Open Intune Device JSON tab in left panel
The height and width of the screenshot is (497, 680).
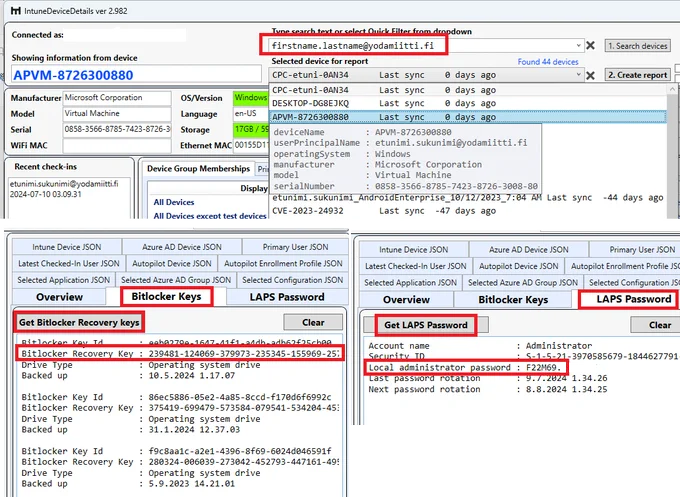67,247
